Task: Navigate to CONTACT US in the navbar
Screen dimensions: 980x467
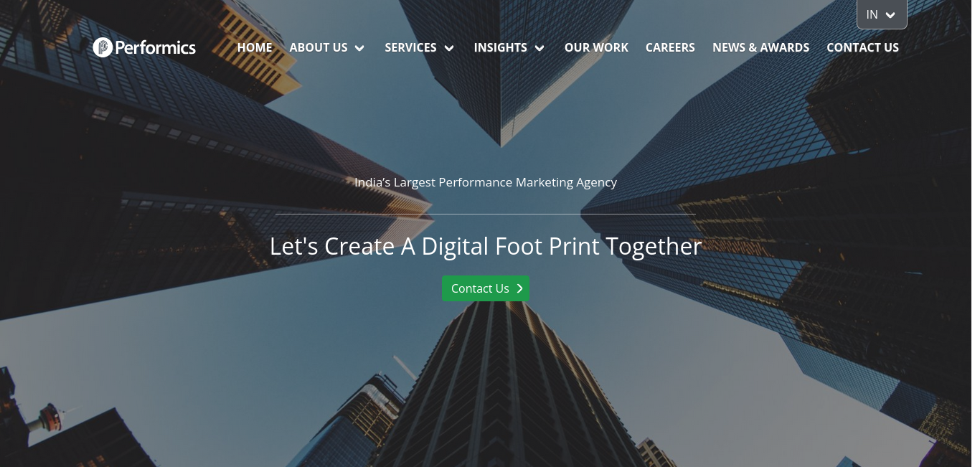Action: click(862, 47)
